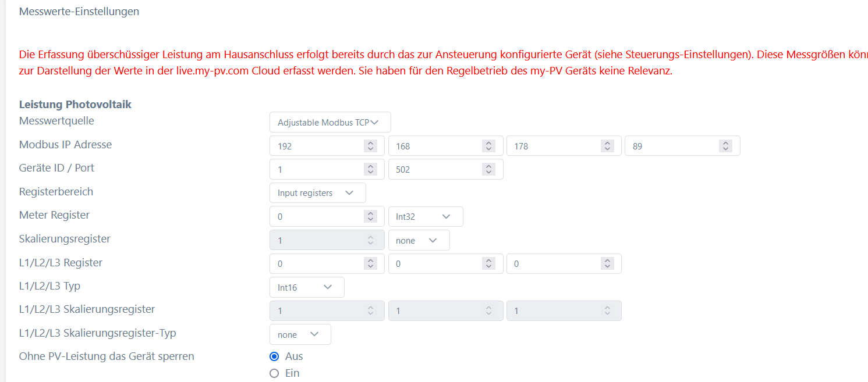The height and width of the screenshot is (382, 868).
Task: Click the Messwerte-Einstellungen heading
Action: (79, 11)
